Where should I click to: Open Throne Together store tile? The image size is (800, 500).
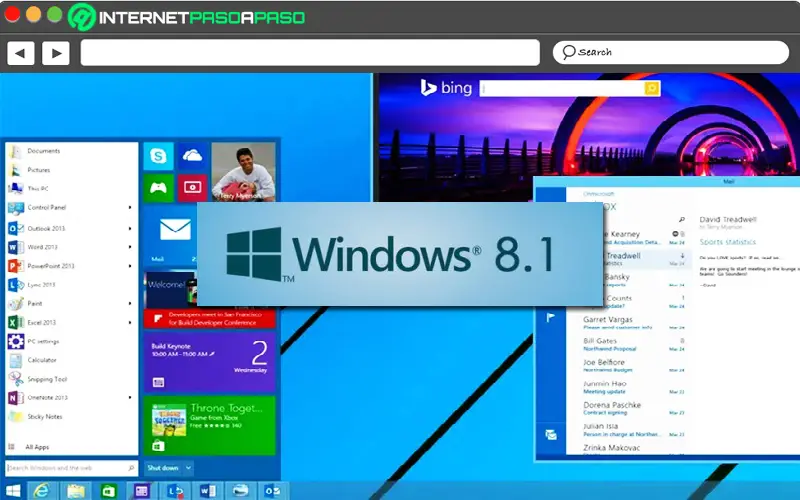tap(210, 425)
